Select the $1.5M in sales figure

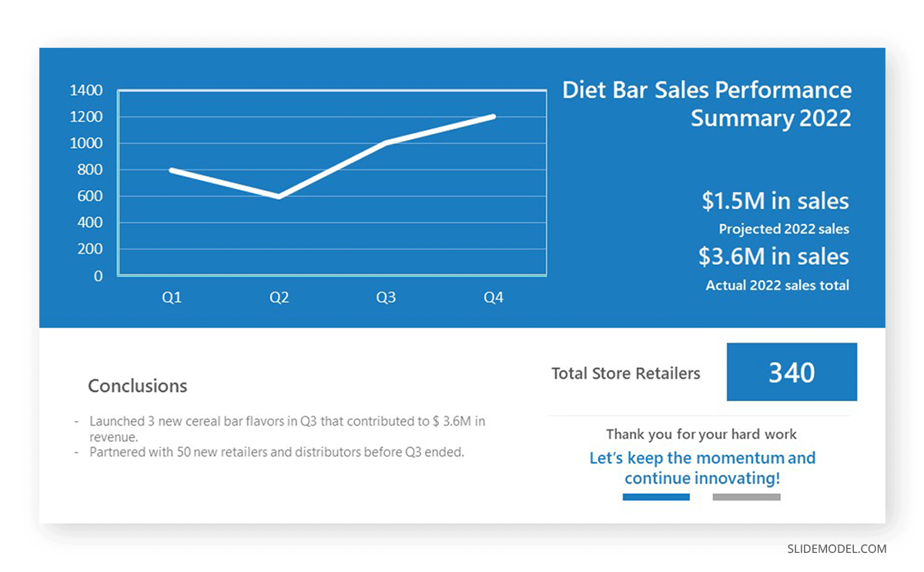[775, 201]
